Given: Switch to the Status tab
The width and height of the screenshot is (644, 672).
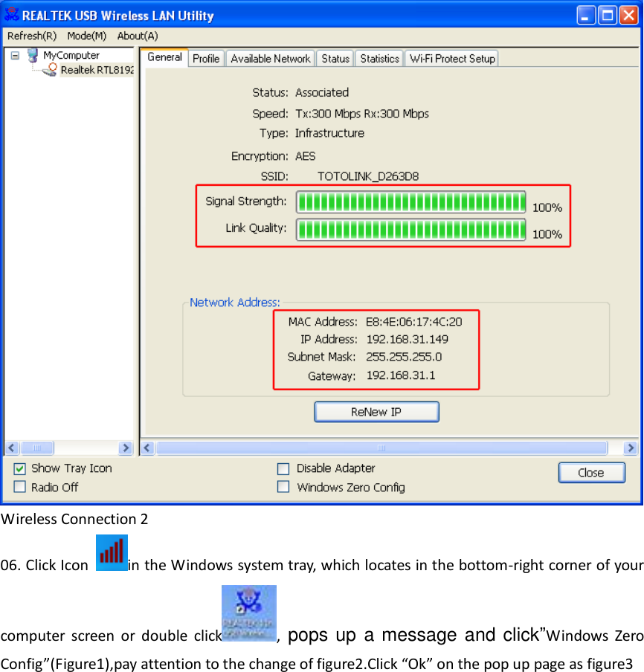Looking at the screenshot, I should (x=335, y=59).
